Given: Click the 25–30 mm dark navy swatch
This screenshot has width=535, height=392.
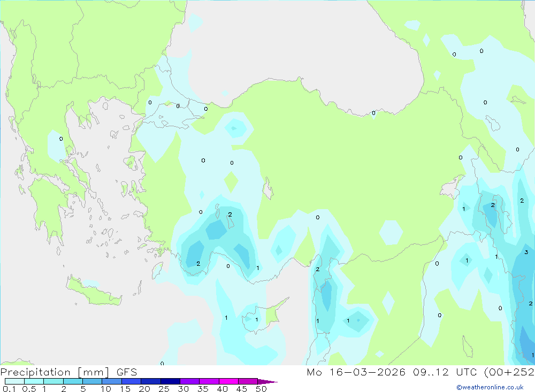Looking at the screenshot, I should pos(170,381).
